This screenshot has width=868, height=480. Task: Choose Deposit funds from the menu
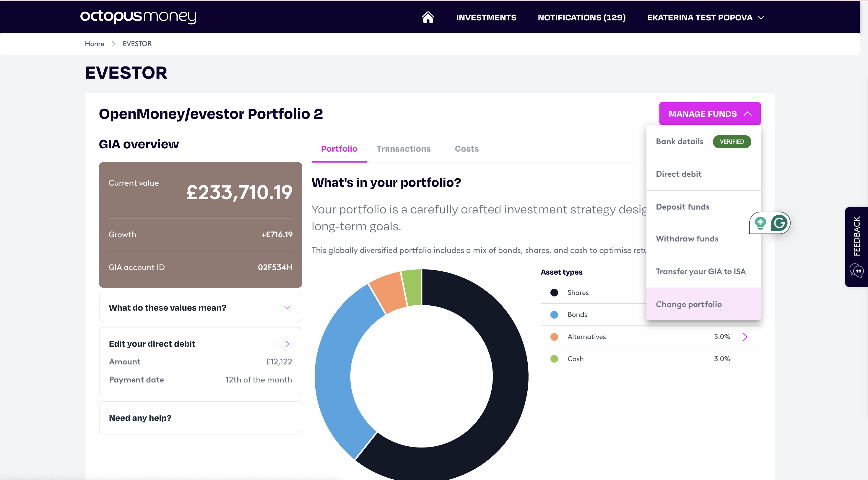[703, 207]
